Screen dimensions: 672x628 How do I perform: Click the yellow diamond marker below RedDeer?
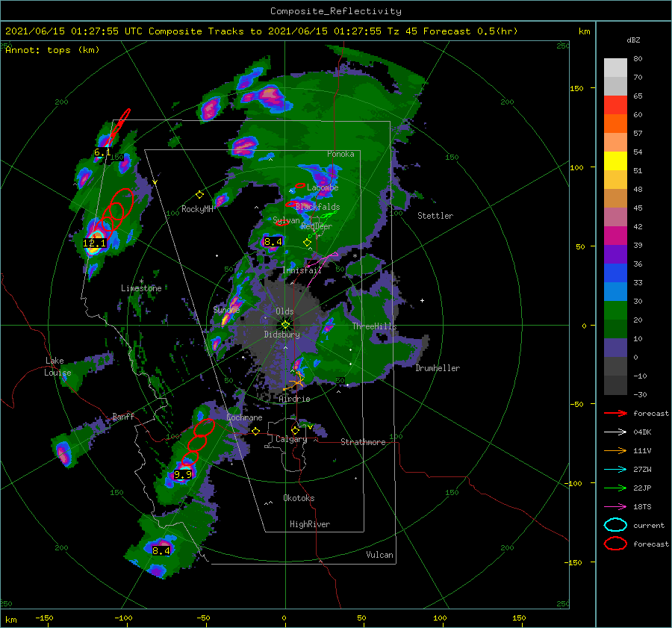pyautogui.click(x=307, y=242)
